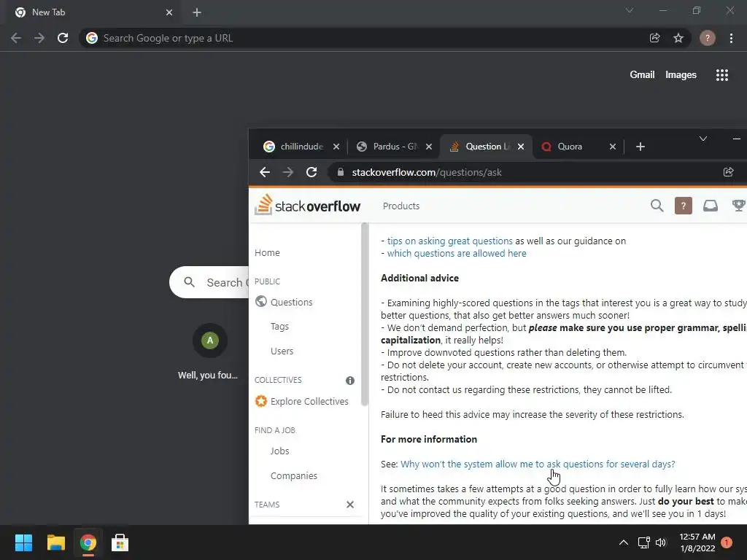
Task: Open Jobs in the sidebar
Action: [279, 451]
